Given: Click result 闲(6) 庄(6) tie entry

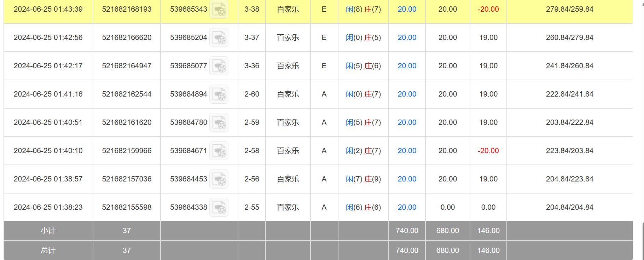Looking at the screenshot, I should pyautogui.click(x=363, y=207).
